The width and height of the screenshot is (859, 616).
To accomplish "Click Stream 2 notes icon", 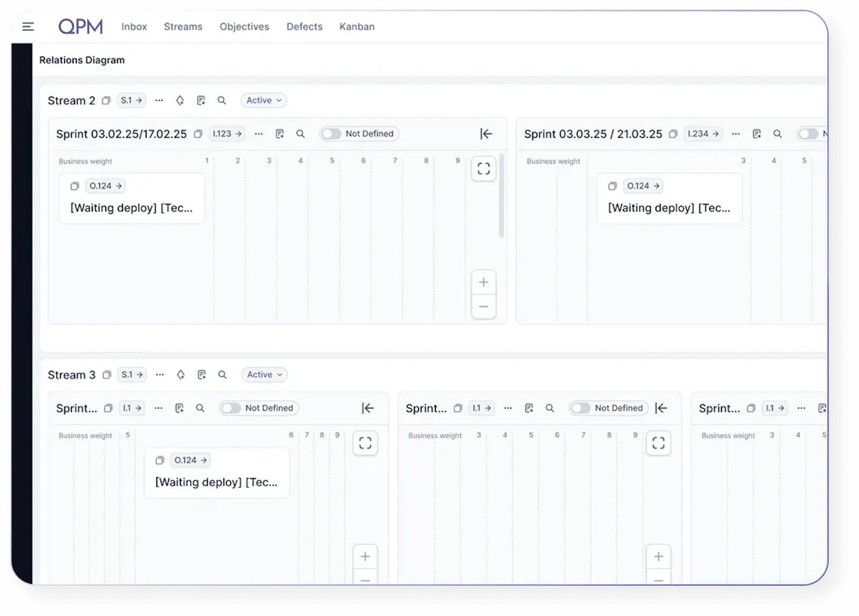I will tap(201, 100).
